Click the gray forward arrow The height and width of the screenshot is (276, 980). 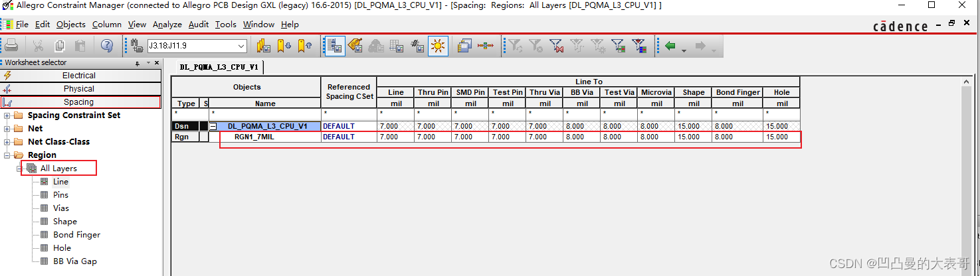click(x=700, y=46)
